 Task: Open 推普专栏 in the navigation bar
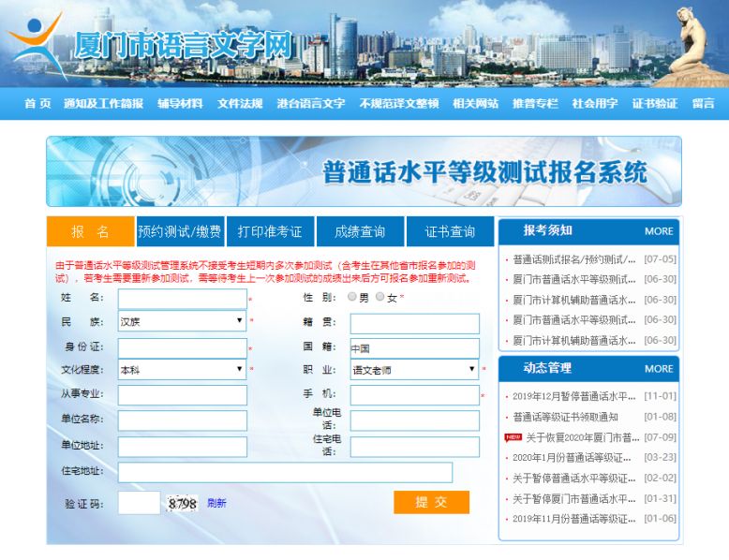pos(535,103)
